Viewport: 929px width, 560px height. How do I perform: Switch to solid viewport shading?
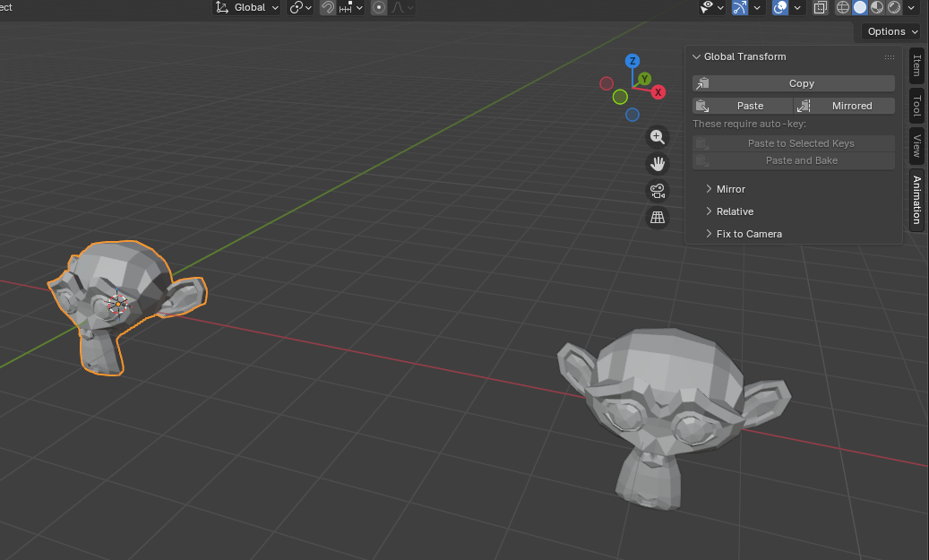[x=860, y=8]
